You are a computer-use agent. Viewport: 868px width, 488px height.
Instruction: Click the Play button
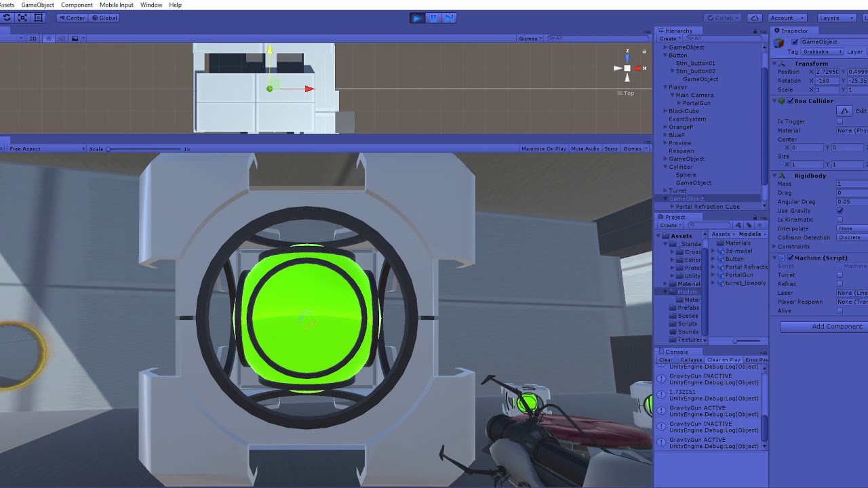(x=417, y=18)
